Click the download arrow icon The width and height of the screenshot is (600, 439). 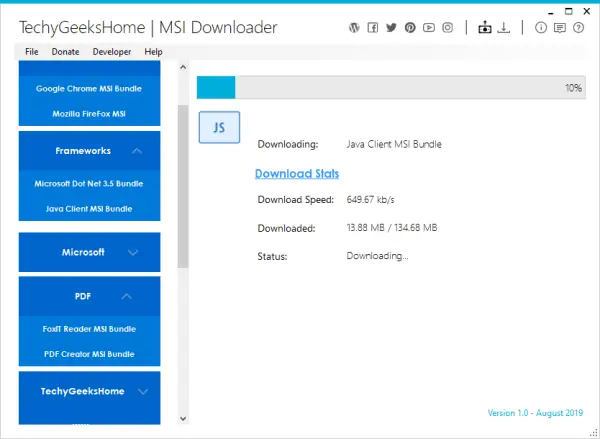point(504,28)
